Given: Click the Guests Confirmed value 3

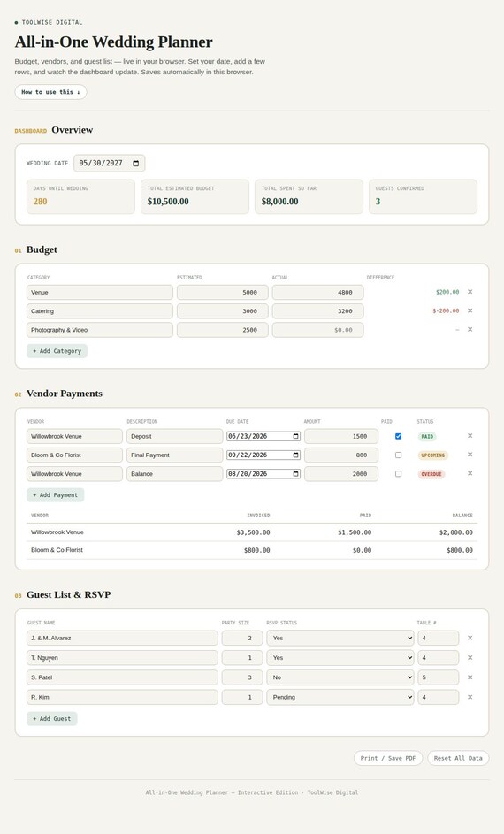Looking at the screenshot, I should point(378,202).
